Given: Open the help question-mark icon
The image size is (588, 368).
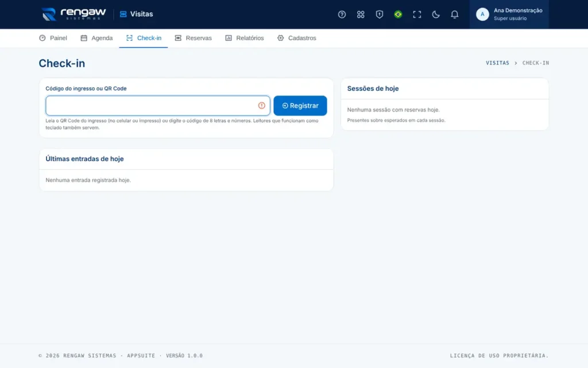Looking at the screenshot, I should pos(342,14).
